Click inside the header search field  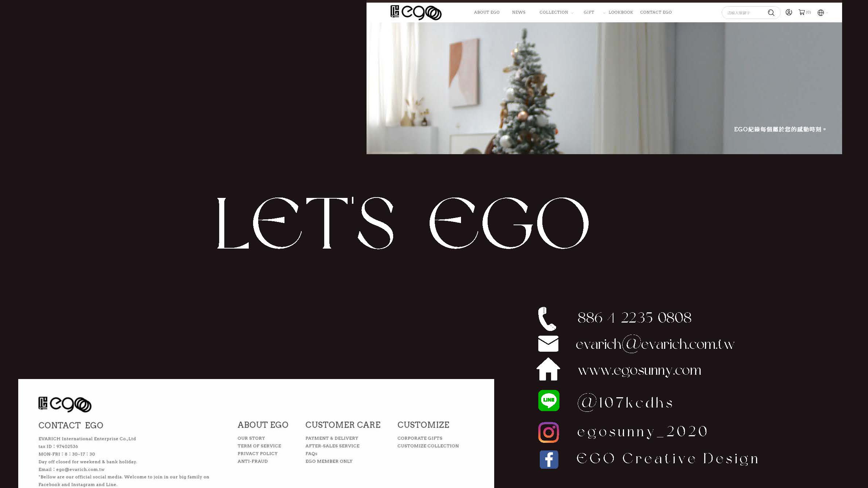click(744, 13)
